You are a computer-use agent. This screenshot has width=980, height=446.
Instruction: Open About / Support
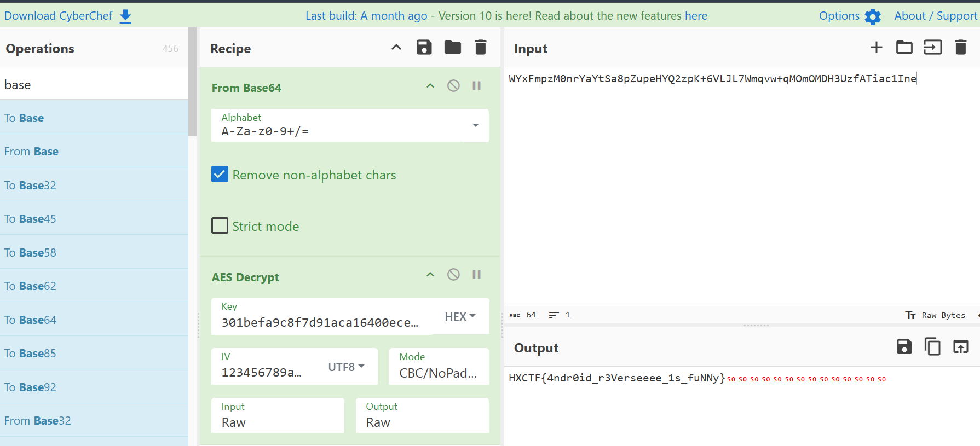pos(935,16)
